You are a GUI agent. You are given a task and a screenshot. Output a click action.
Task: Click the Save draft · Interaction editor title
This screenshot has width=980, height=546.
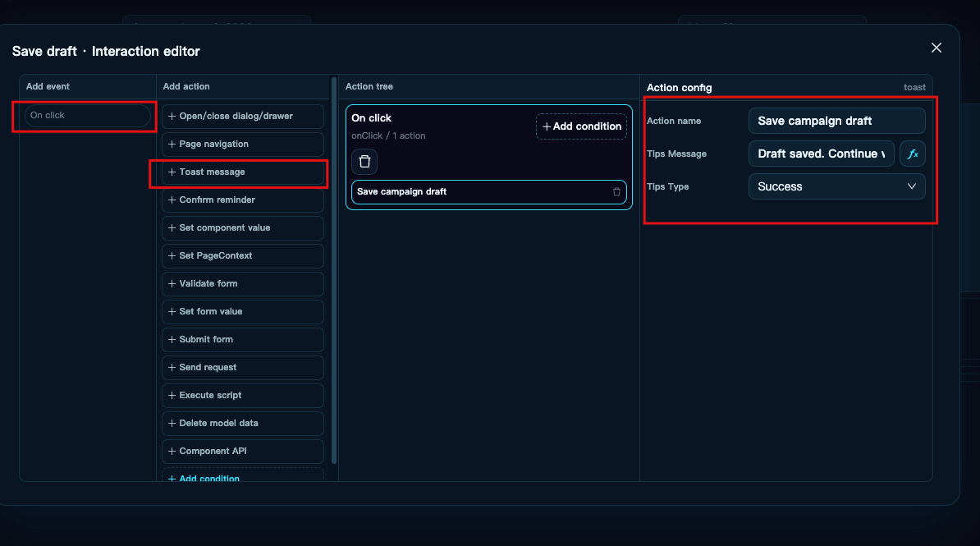[106, 51]
